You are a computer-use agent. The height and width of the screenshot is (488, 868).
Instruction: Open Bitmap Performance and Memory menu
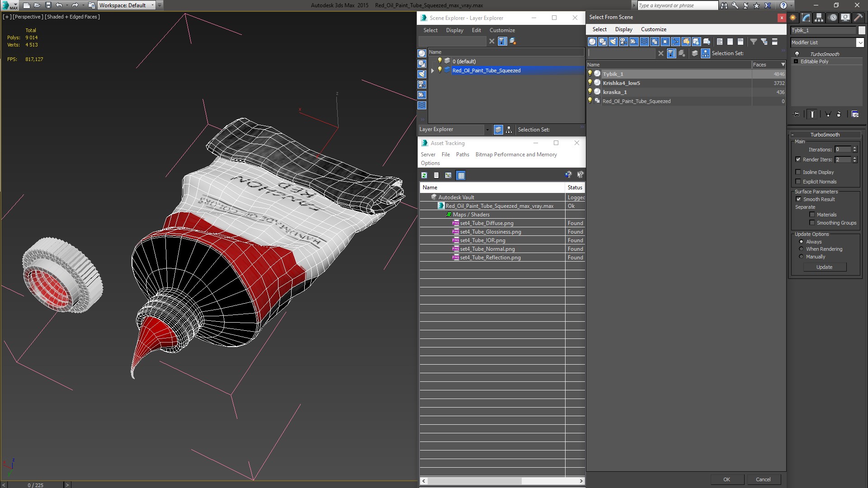click(516, 155)
